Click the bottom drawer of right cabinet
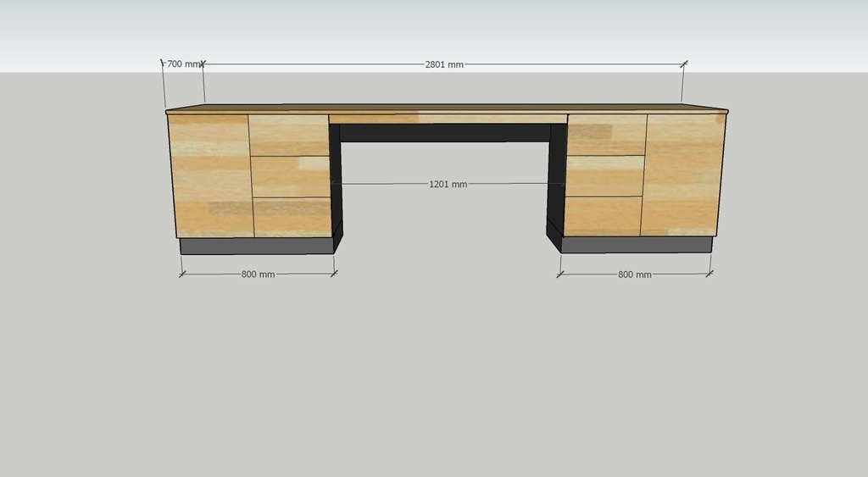This screenshot has height=477, width=868. pyautogui.click(x=603, y=216)
